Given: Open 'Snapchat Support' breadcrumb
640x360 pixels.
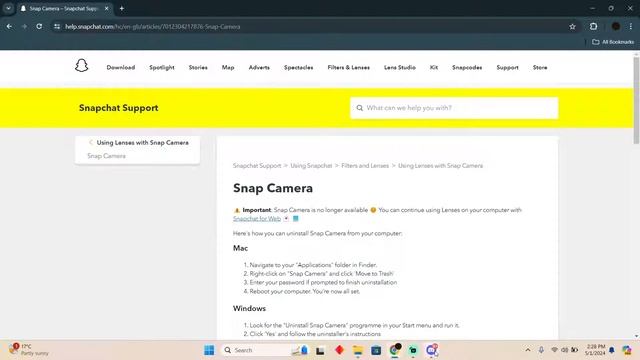Looking at the screenshot, I should pos(257,166).
